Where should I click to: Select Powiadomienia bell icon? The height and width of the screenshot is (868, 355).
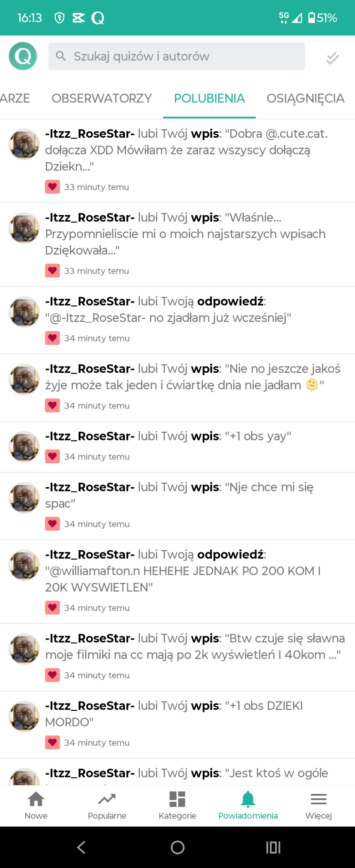[x=248, y=806]
